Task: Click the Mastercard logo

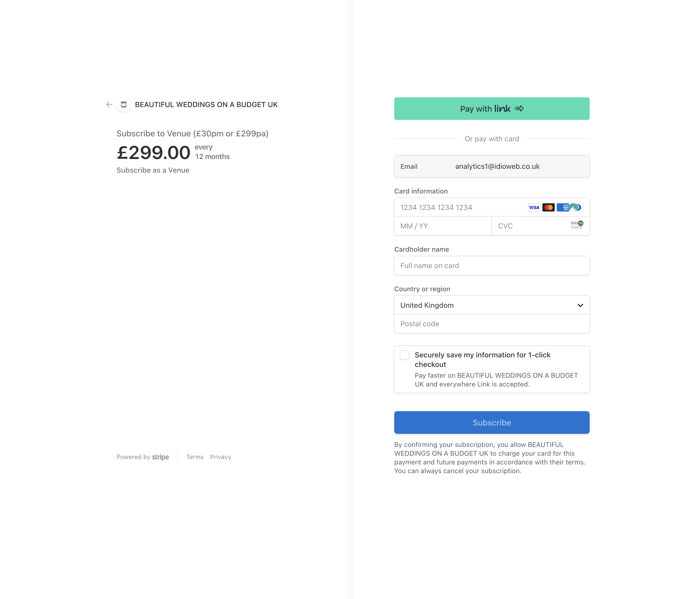Action: (548, 208)
